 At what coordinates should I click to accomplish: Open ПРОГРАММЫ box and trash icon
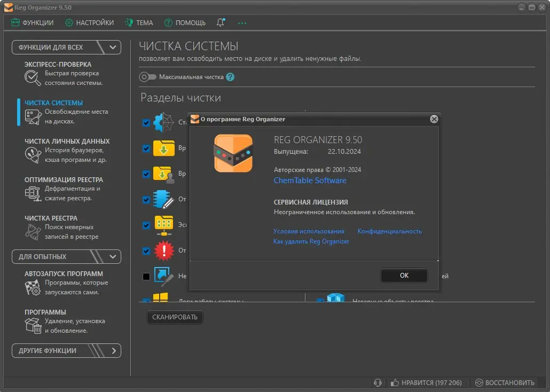click(33, 326)
